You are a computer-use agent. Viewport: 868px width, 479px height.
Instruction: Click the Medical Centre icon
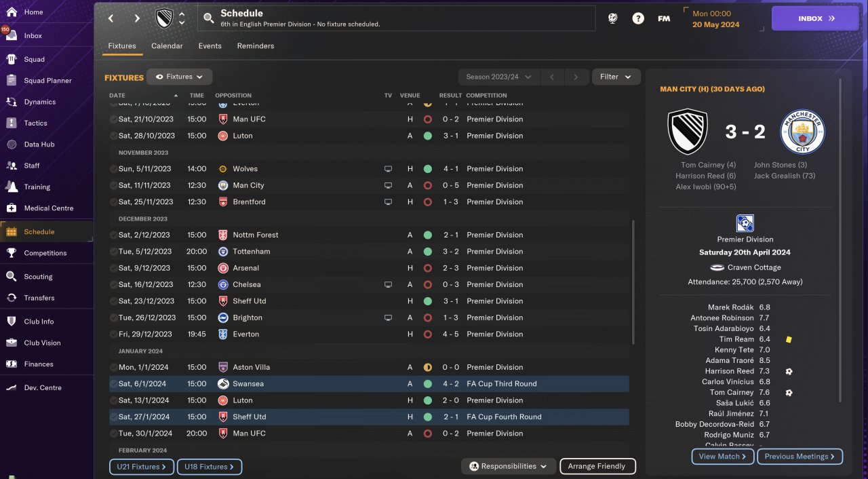pyautogui.click(x=12, y=208)
